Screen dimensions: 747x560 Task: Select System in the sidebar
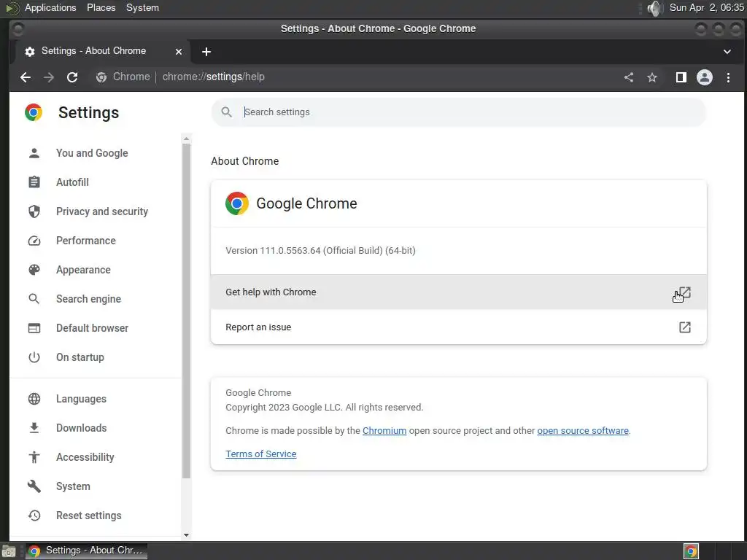point(73,486)
